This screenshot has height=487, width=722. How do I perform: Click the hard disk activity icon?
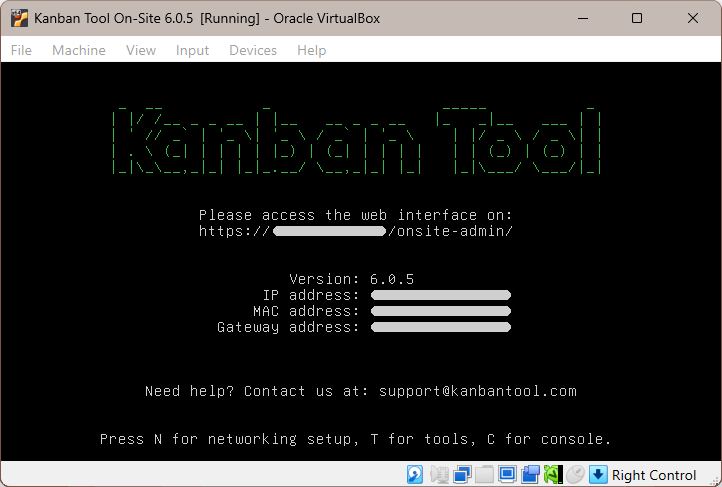[415, 475]
